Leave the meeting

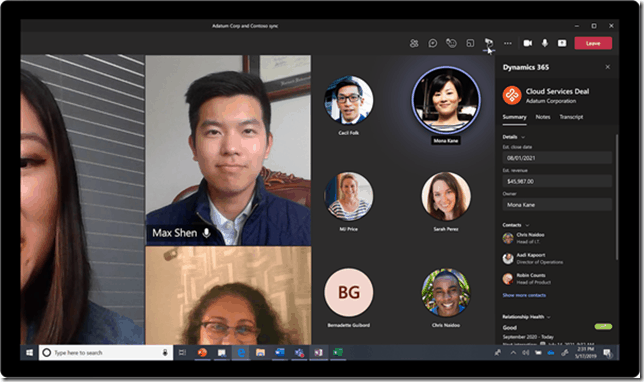[x=593, y=43]
